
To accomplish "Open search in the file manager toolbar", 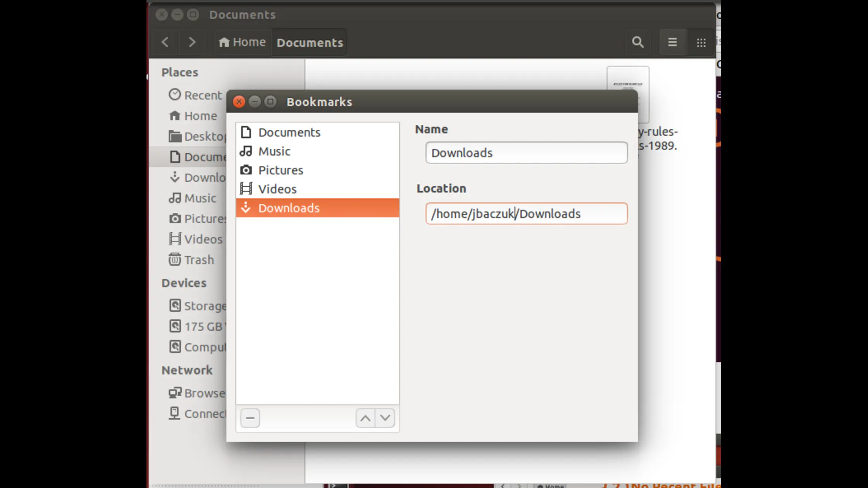I will point(638,42).
